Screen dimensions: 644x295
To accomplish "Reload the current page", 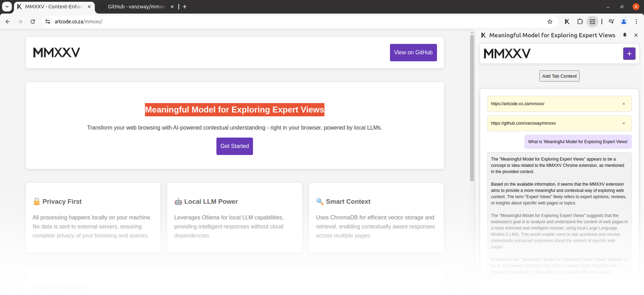I will pos(33,22).
